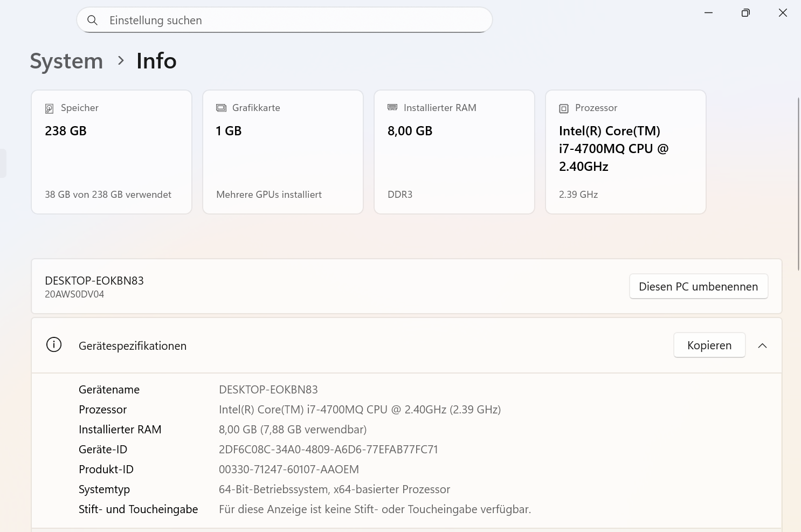Screen dimensions: 801x532
Task: Minimize the Settings window
Action: coord(708,12)
